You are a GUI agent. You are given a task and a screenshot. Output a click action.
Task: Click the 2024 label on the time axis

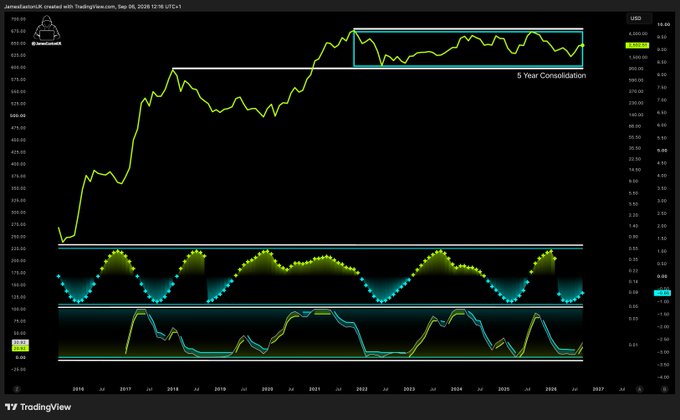tap(456, 389)
